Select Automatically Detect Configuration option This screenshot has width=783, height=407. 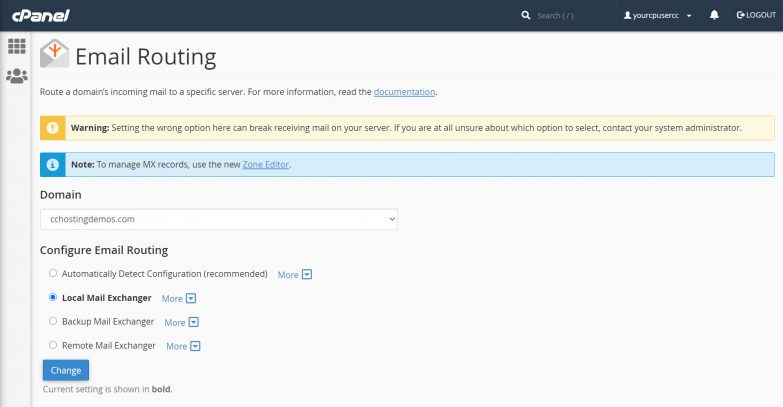(53, 273)
